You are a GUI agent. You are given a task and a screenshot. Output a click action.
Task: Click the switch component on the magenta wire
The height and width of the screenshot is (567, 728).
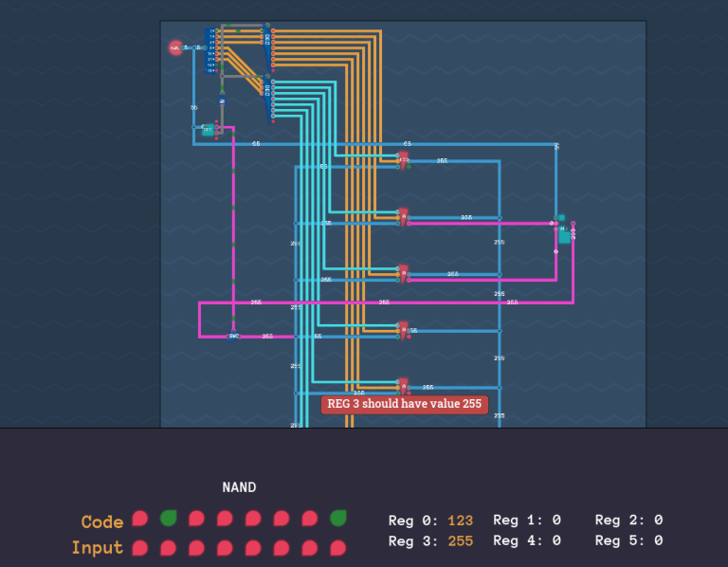233,336
